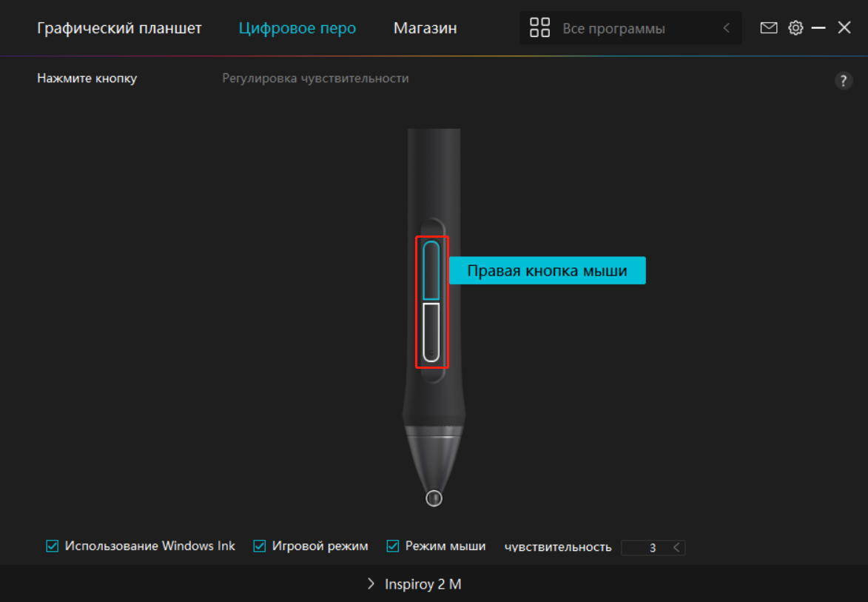Select the upper pen side button
Viewport: 868px width, 602px height.
[431, 271]
